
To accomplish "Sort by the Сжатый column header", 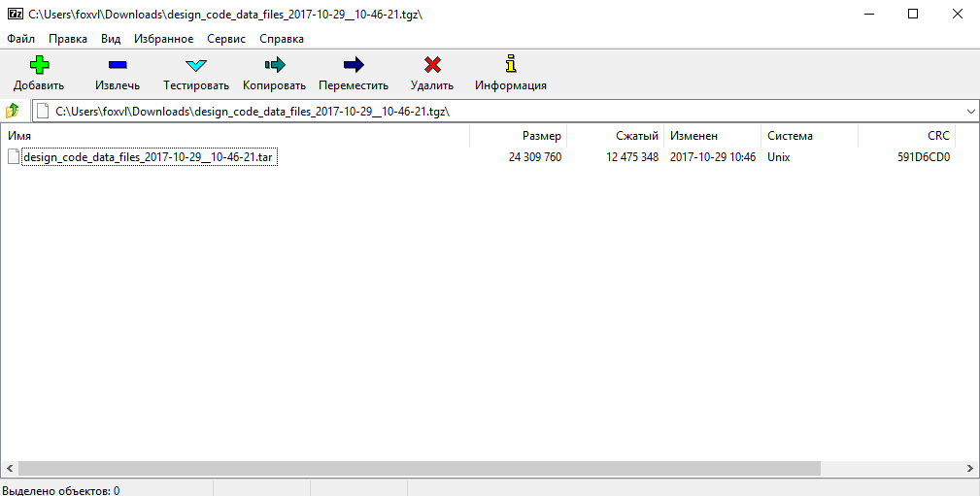I will point(616,136).
